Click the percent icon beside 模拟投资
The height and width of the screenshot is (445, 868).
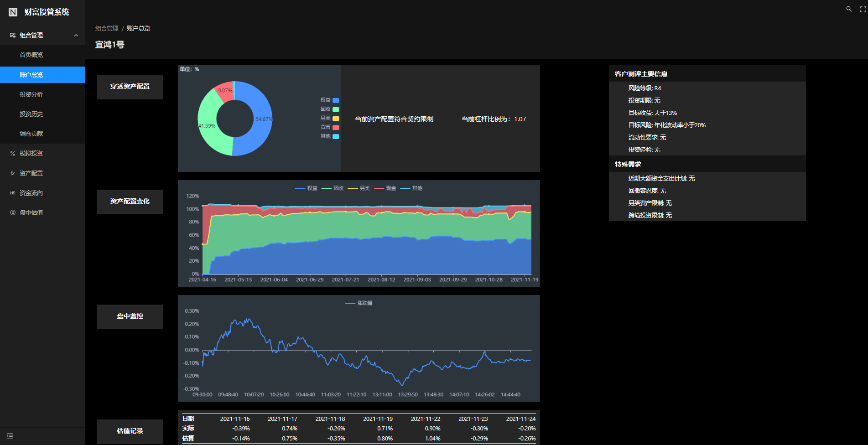[x=13, y=154]
